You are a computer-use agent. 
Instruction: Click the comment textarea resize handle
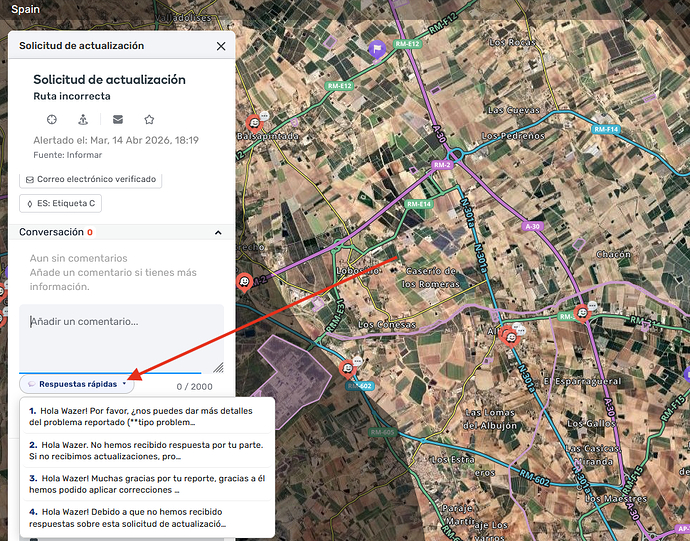tap(218, 367)
